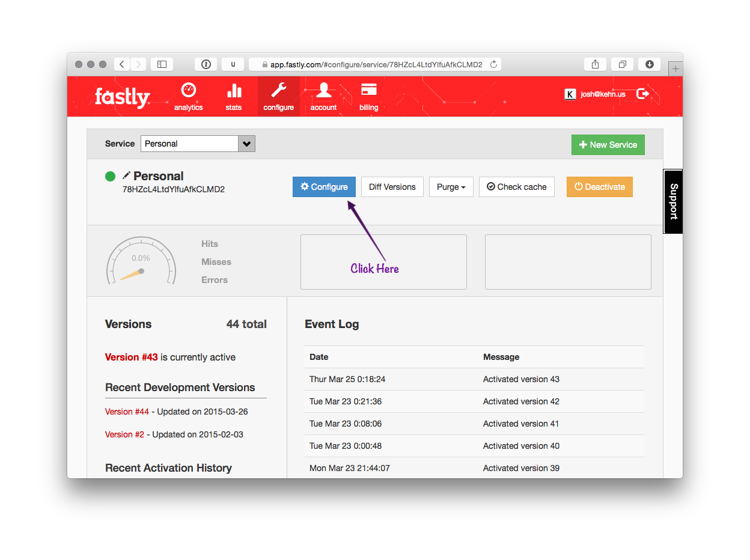Click the u extension toolbar button
Image resolution: width=750 pixels, height=560 pixels.
pos(233,64)
